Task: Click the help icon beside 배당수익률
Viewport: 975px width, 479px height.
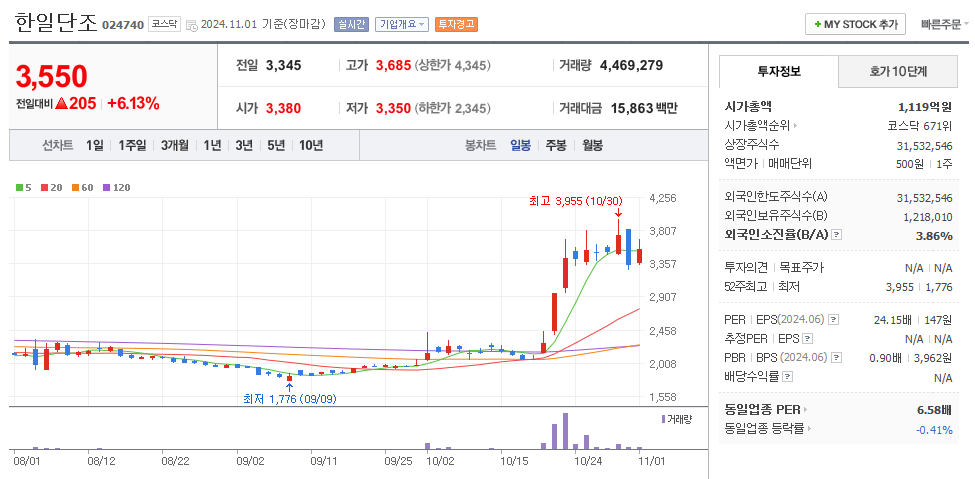Action: point(787,377)
